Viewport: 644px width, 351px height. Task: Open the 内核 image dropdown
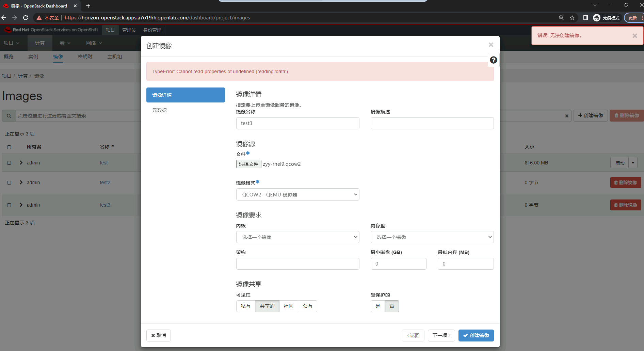(x=298, y=237)
